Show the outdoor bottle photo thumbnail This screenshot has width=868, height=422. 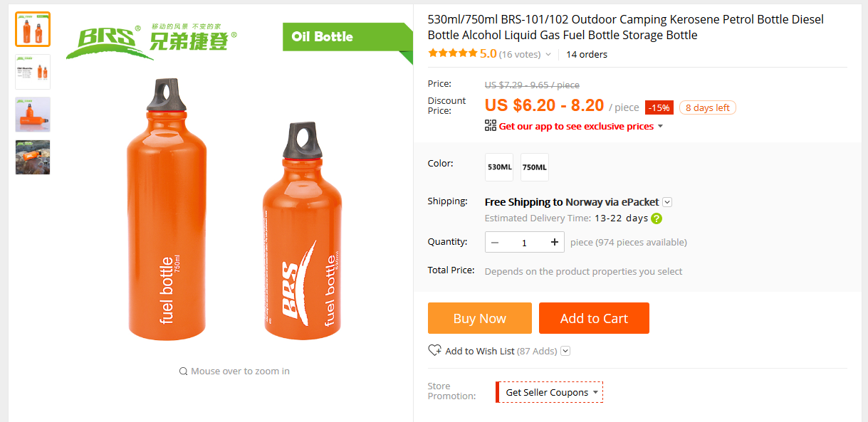[33, 157]
